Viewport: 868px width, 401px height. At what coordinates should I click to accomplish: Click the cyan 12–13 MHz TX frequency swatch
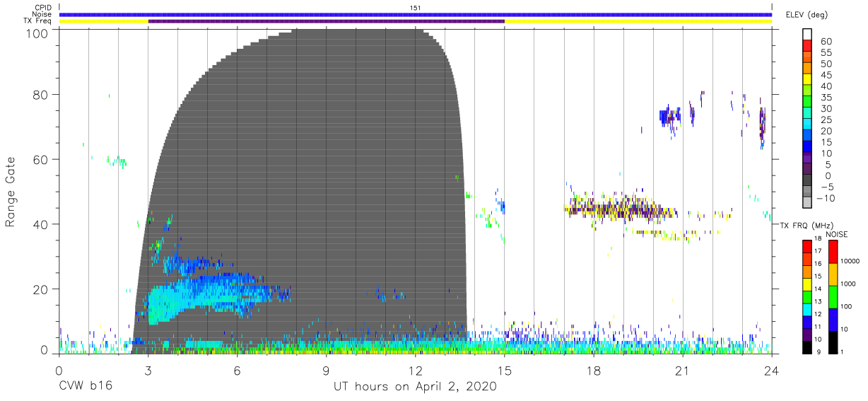coord(807,309)
